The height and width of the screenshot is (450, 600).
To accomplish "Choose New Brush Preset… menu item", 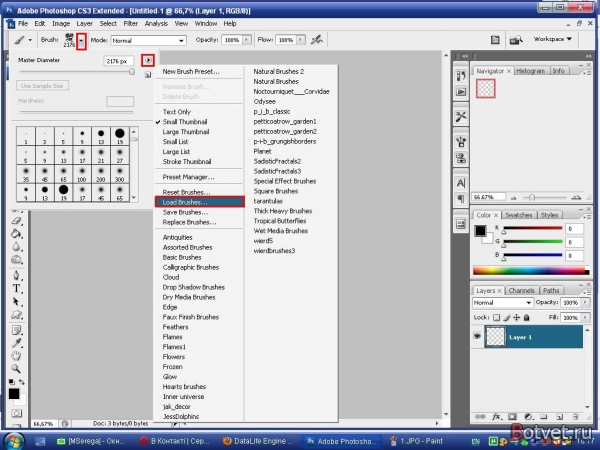I will (x=191, y=72).
